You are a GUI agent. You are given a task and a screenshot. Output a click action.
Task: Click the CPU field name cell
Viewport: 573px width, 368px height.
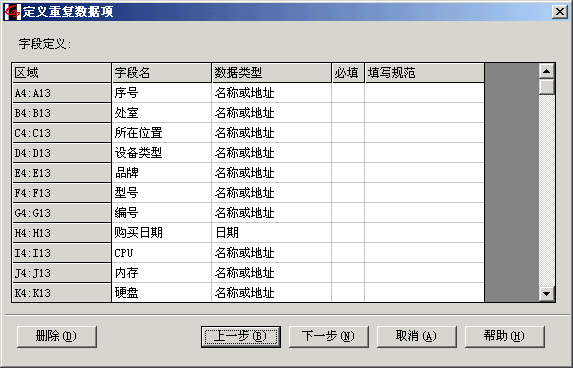(x=162, y=253)
